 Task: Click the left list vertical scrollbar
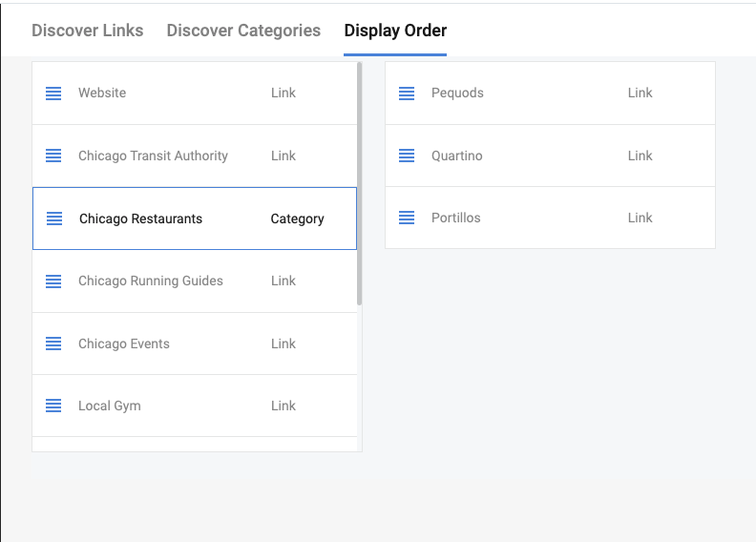[359, 183]
